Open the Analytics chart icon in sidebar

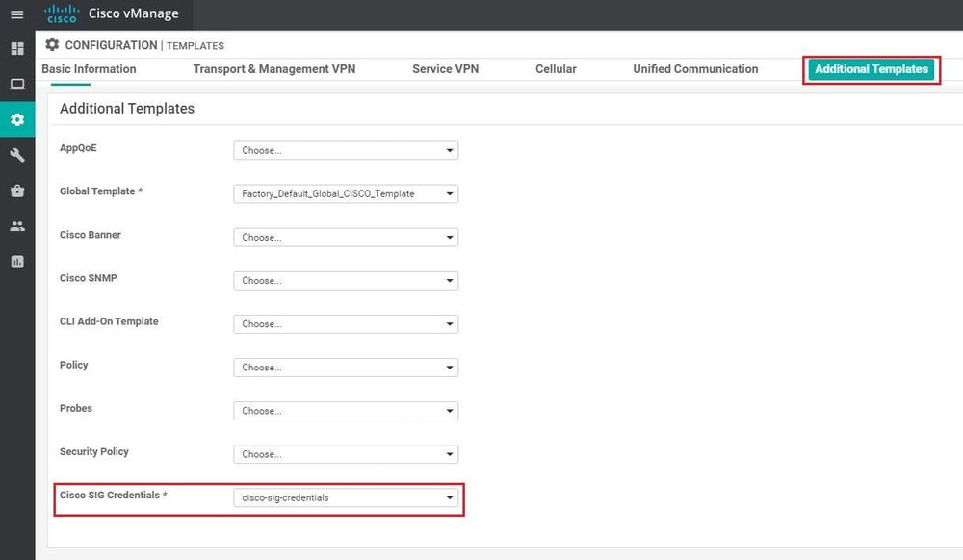pyautogui.click(x=16, y=262)
